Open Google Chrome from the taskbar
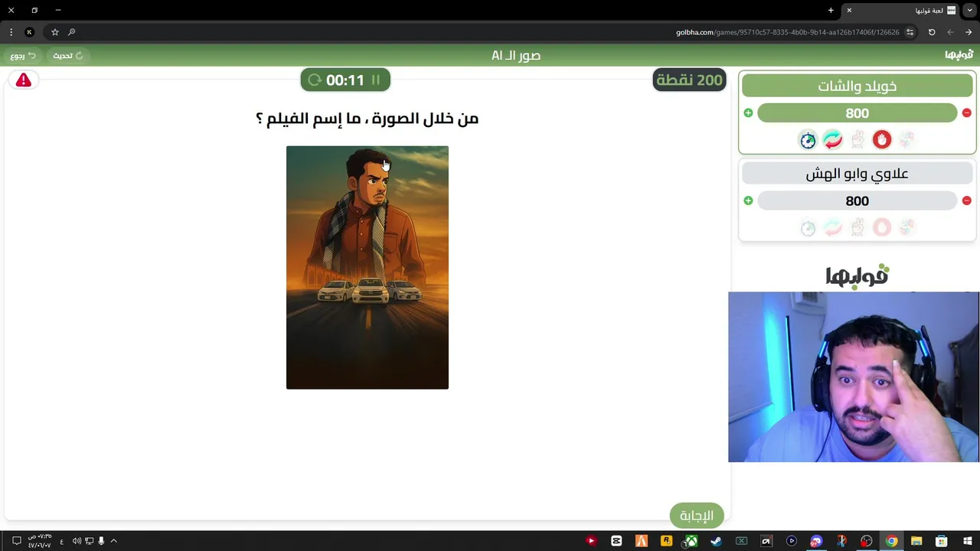The image size is (980, 551). [x=892, y=541]
